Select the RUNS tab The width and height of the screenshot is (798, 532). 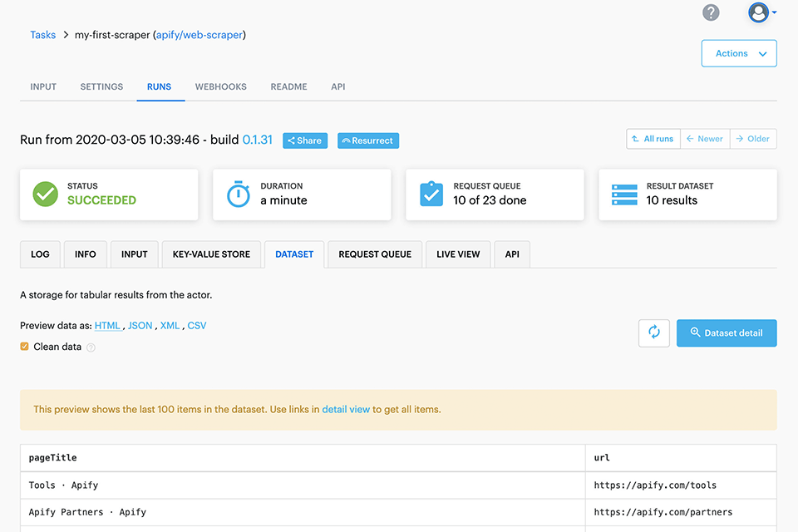[x=160, y=86]
